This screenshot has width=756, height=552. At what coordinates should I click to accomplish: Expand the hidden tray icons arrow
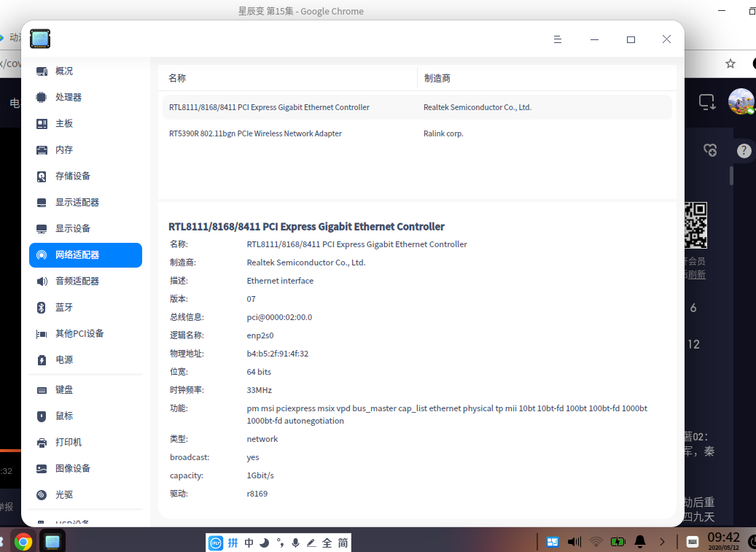point(662,542)
